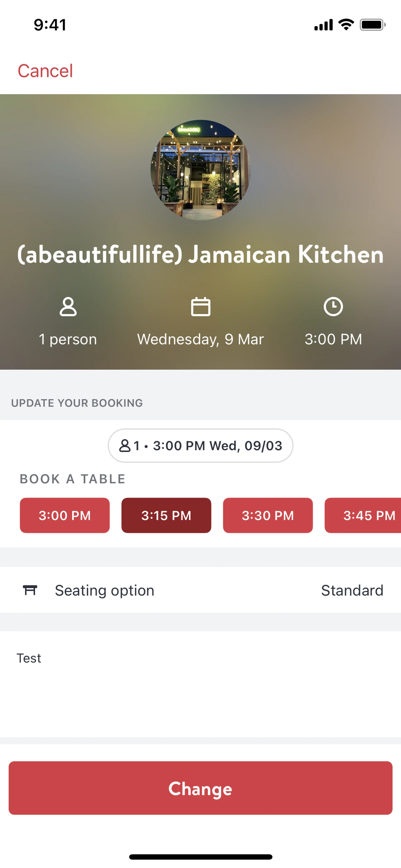Open the booking details pill selector
401x868 pixels.
click(200, 445)
